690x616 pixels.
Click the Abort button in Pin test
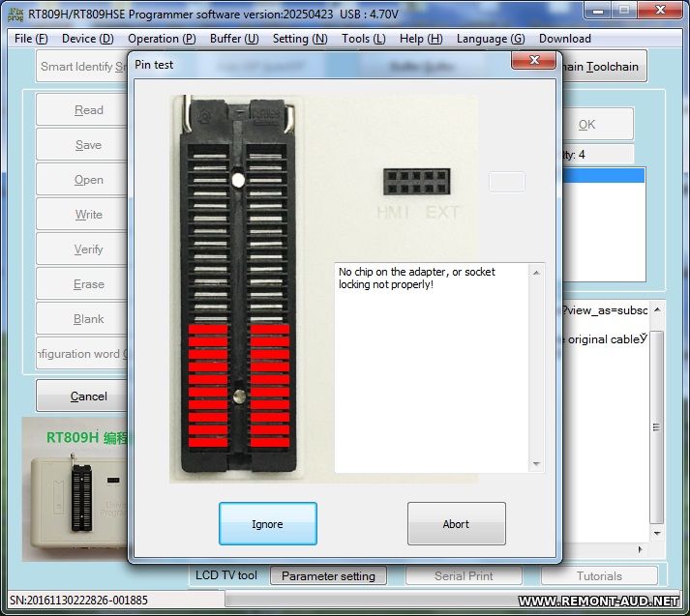457,523
